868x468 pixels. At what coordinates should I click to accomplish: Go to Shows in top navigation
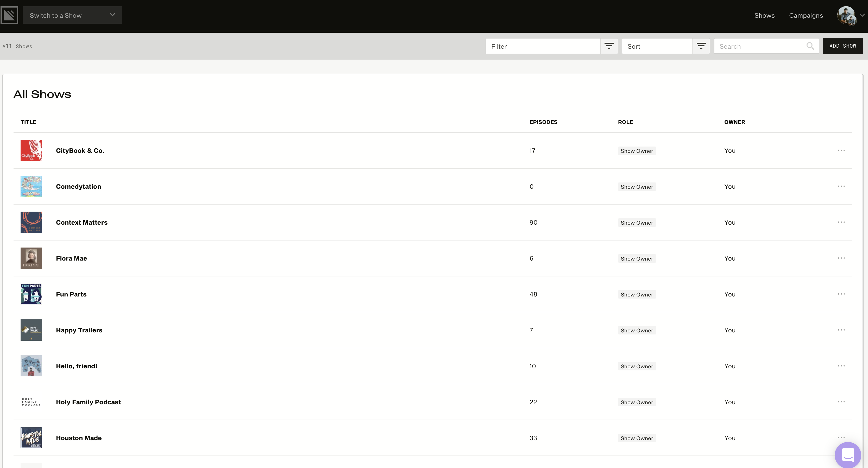click(764, 16)
